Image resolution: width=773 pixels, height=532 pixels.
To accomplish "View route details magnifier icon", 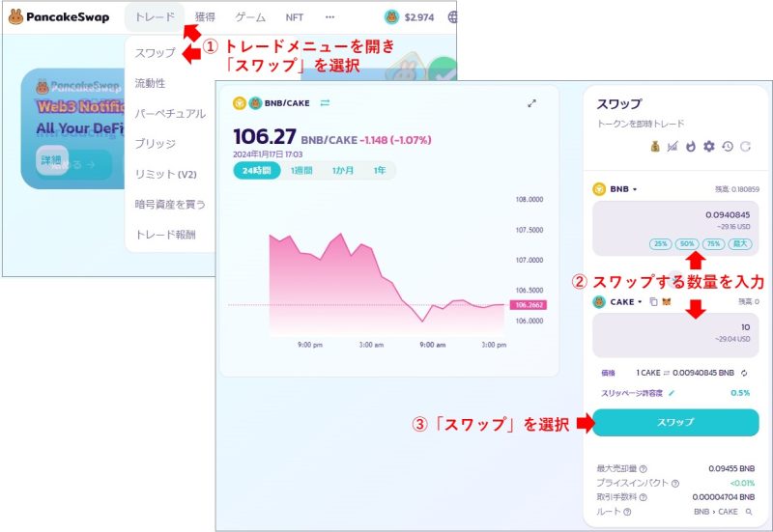I will 749,512.
